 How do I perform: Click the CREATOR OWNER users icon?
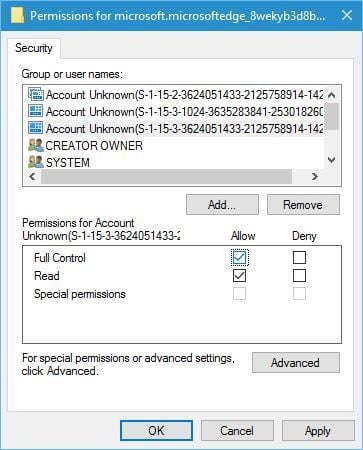coord(36,145)
